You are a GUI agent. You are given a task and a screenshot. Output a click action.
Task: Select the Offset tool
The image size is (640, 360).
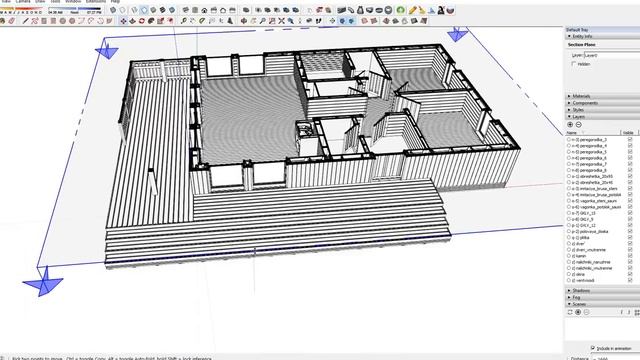[170, 21]
